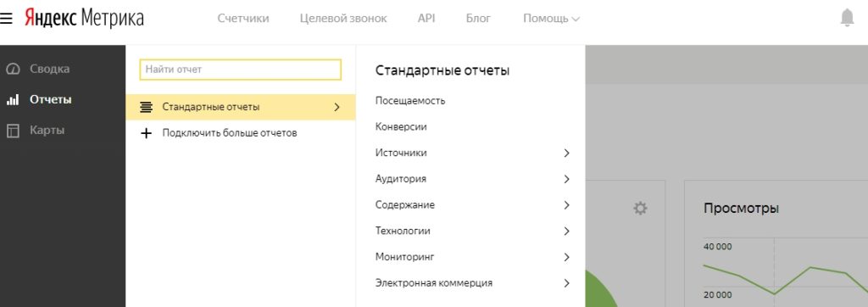
Task: Click the Карты layout icon
Action: [13, 131]
